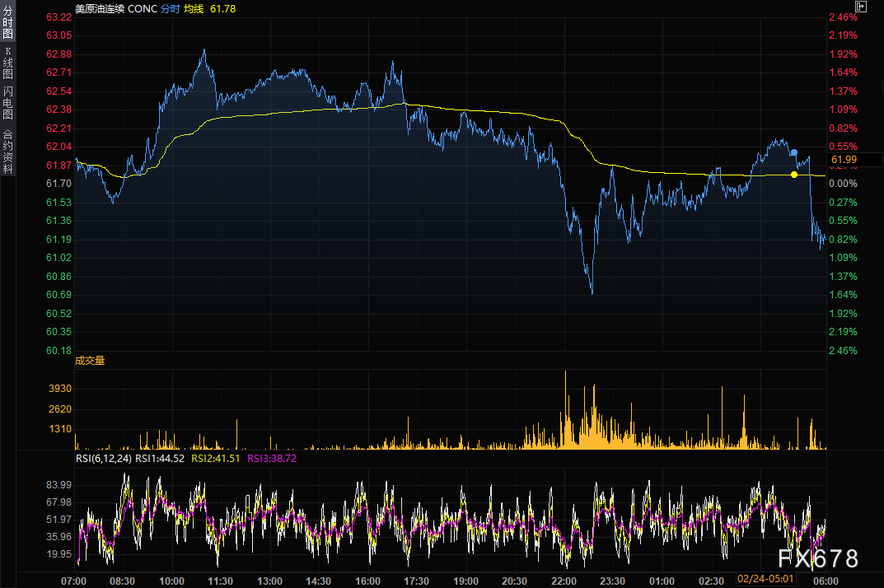This screenshot has width=884, height=588.
Task: Click the 19:00 time axis label
Action: (x=465, y=581)
